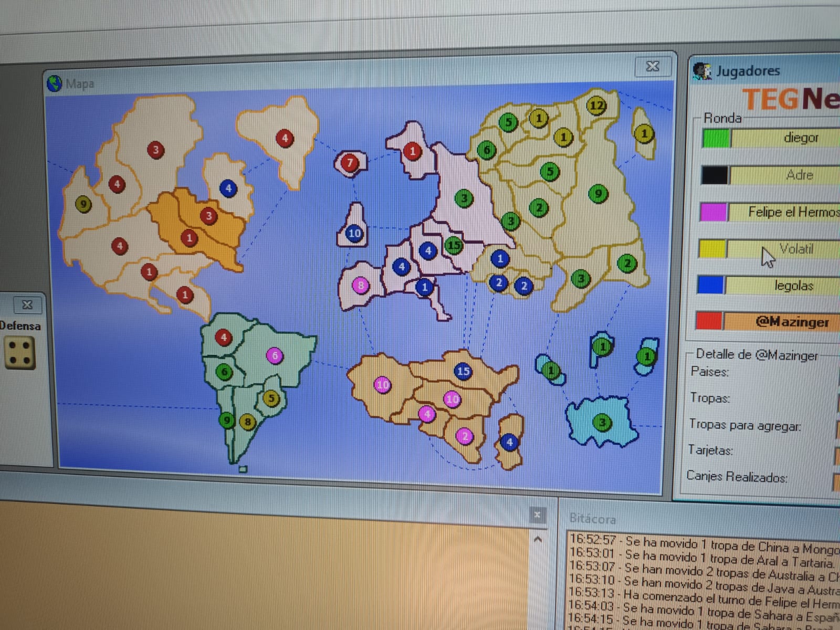Choose @Mazinger in the players list
840x630 pixels.
tap(792, 322)
